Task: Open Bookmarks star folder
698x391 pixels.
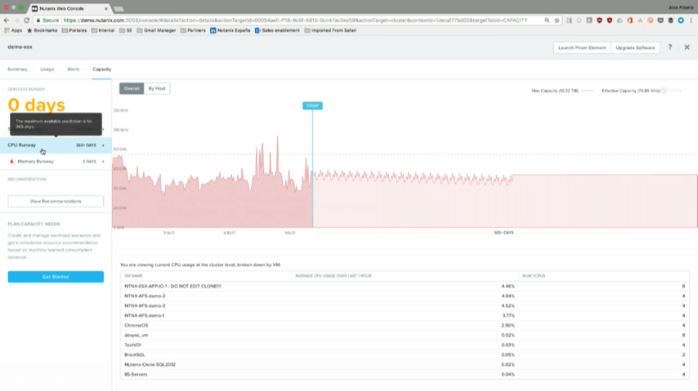Action: click(42, 31)
